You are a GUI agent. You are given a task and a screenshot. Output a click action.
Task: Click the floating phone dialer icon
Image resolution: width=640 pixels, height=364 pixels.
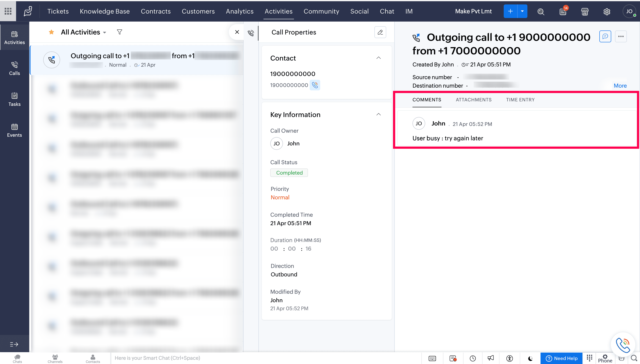623,345
